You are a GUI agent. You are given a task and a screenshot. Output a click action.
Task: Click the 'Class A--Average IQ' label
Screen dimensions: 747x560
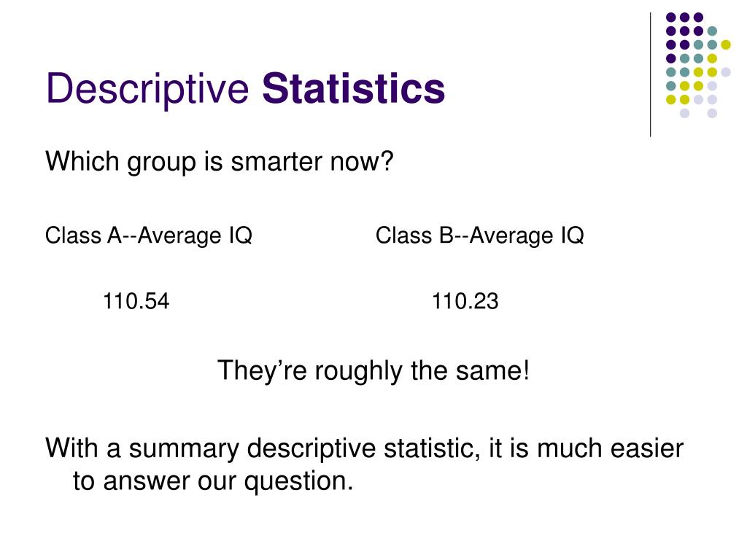pos(149,236)
